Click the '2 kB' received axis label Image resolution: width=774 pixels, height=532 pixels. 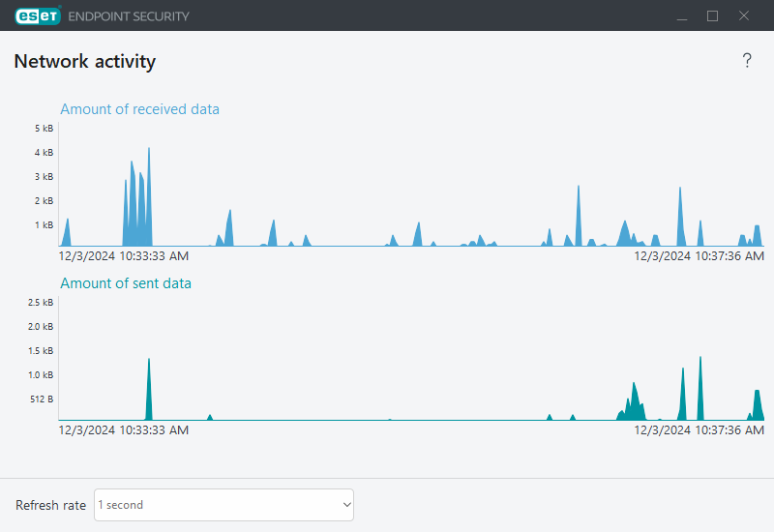click(44, 201)
